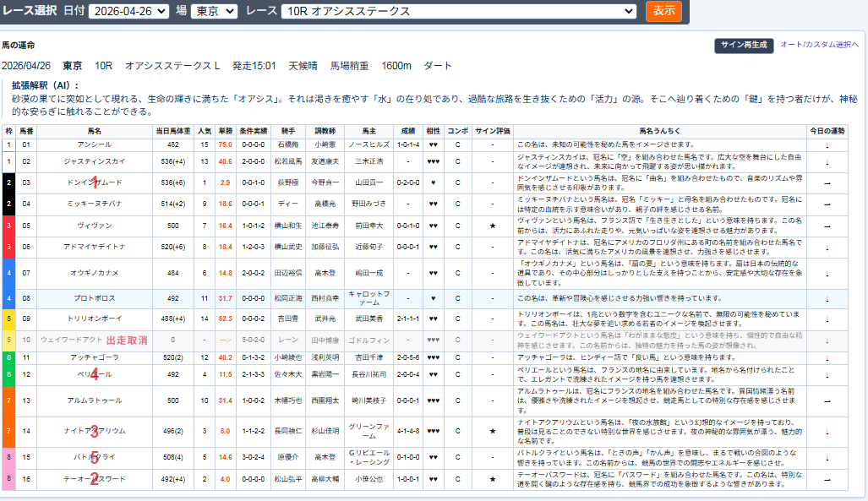Click jockey name 横山和生
868x501 pixels.
coord(288,226)
